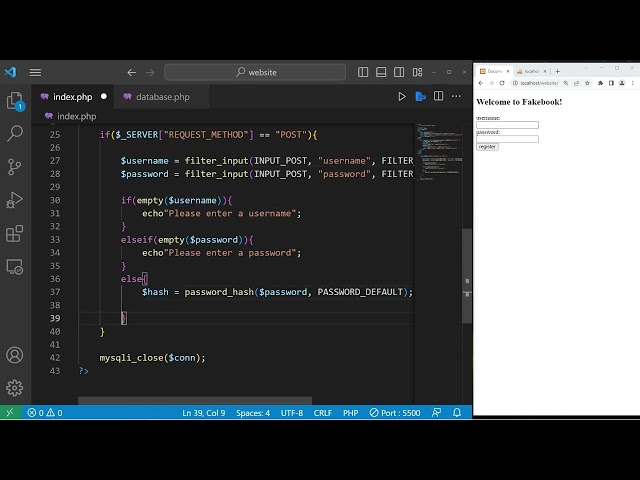Open the Search view in the activity bar

15,133
